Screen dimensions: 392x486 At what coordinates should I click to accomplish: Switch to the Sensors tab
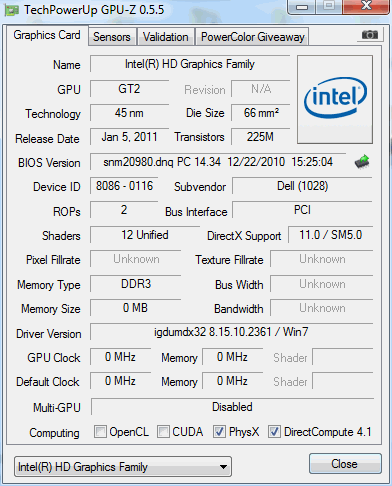(112, 37)
